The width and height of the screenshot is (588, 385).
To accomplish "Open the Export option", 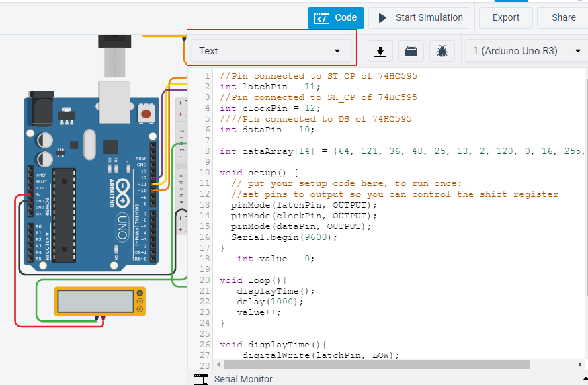I will point(506,18).
